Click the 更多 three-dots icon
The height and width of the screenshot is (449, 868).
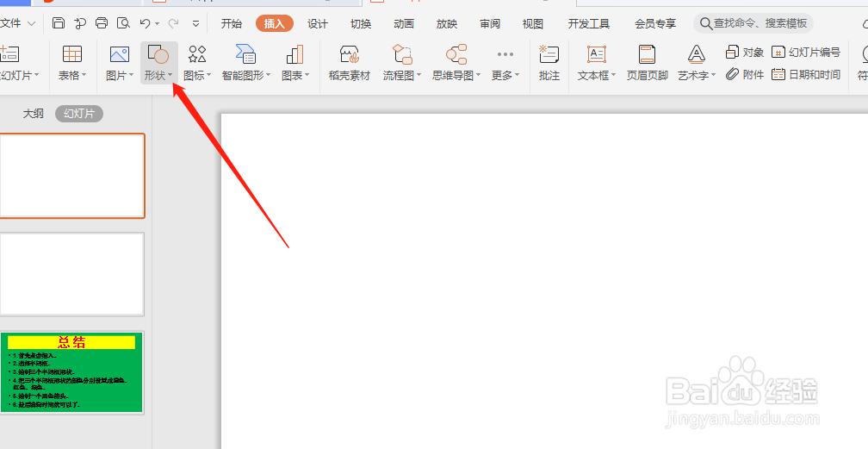[x=505, y=54]
